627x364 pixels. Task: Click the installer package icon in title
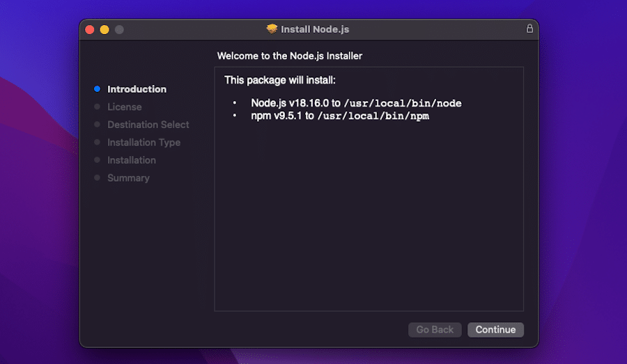click(272, 29)
